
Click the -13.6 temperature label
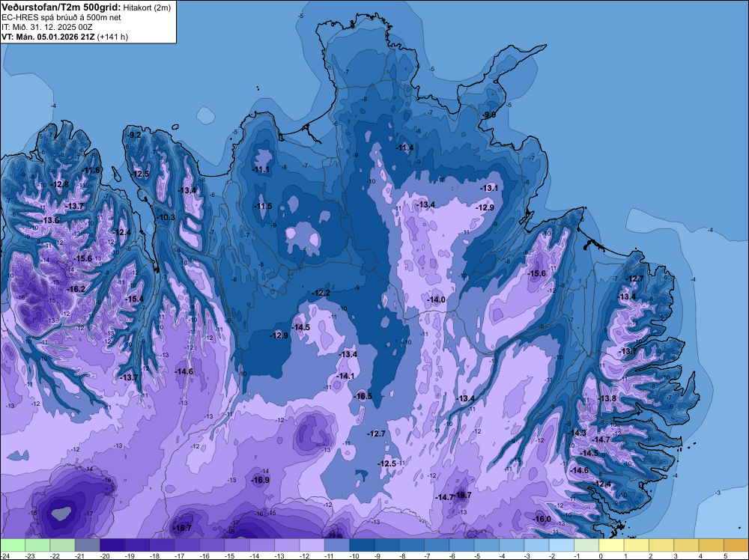pyautogui.click(x=50, y=221)
